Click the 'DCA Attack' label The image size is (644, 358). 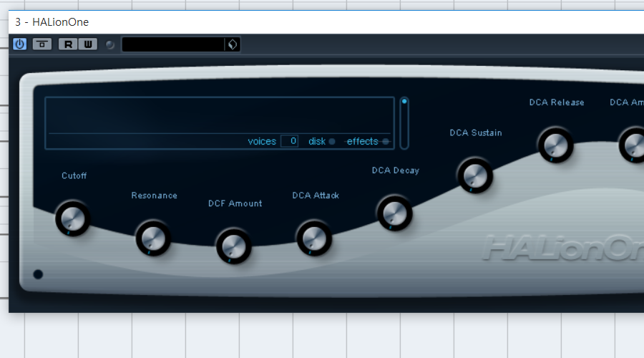tap(316, 195)
